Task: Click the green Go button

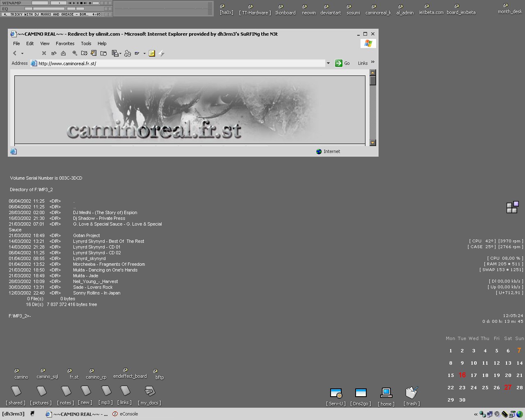Action: [x=342, y=63]
